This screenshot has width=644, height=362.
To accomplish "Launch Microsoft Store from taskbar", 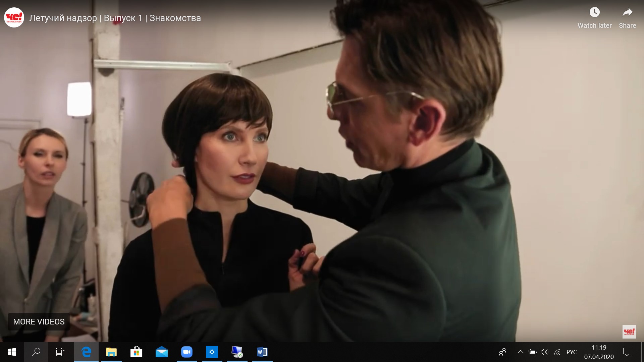I will 136,352.
